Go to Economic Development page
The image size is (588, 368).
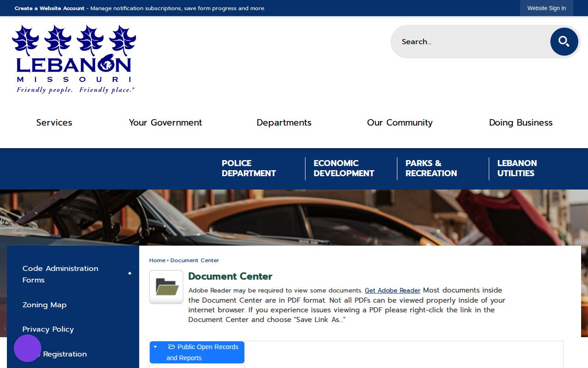(x=344, y=168)
